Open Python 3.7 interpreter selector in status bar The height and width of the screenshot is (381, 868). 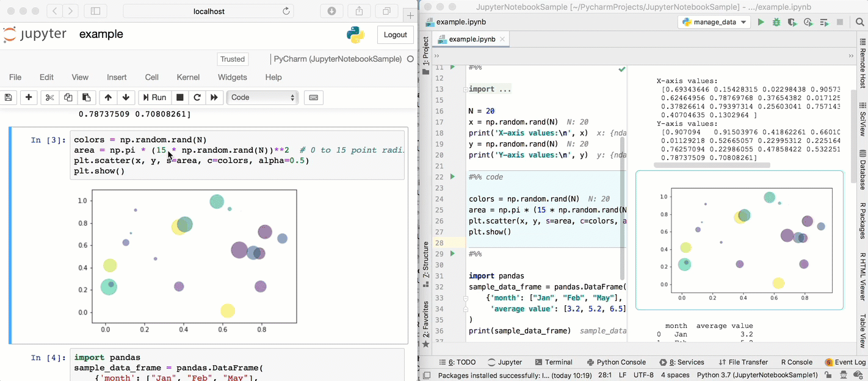[x=758, y=376]
